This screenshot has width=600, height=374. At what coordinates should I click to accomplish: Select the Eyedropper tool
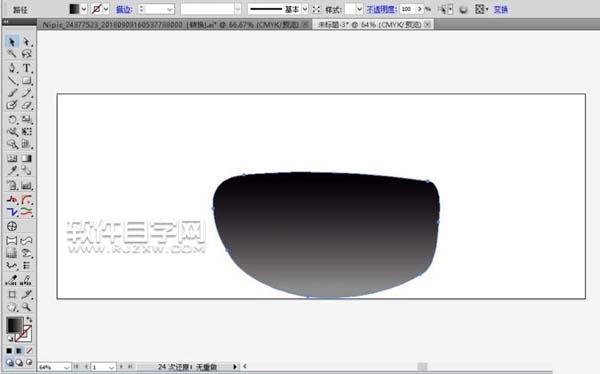12,170
